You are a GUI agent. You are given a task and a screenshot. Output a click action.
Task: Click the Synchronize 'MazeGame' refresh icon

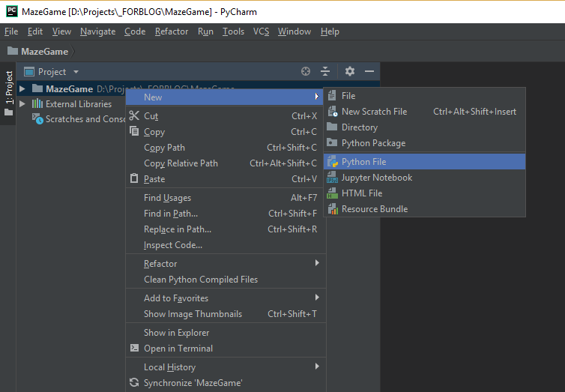point(134,383)
